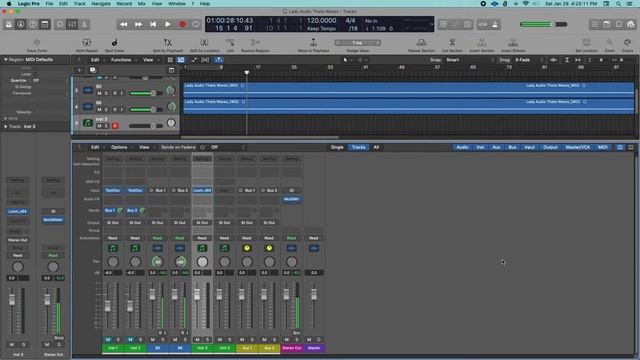Viewport: 640px width, 360px height.
Task: Open the Editors scissors button
Action: [84, 24]
